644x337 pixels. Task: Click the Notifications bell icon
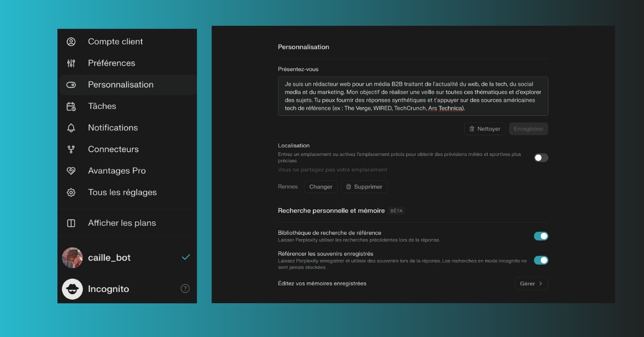pyautogui.click(x=71, y=128)
